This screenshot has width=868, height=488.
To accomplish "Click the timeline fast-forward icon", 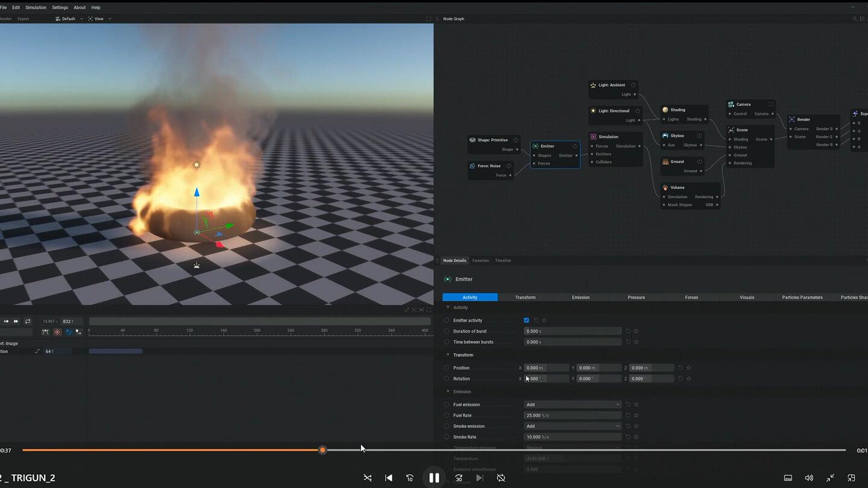I will pyautogui.click(x=16, y=321).
